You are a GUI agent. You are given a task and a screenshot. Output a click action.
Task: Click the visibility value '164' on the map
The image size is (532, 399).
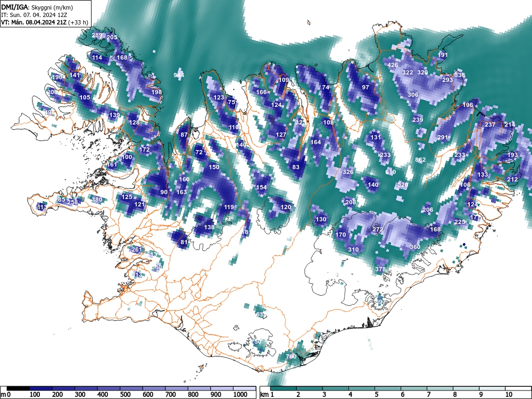[315, 142]
